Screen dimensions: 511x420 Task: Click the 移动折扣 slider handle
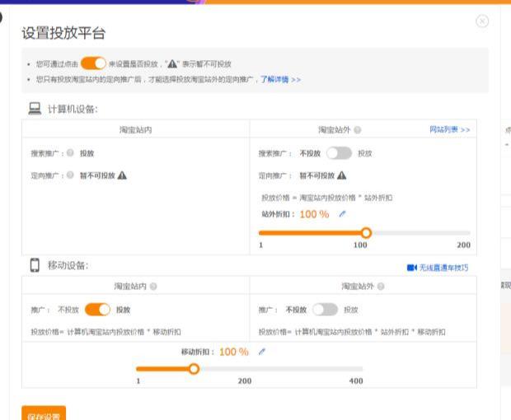194,369
